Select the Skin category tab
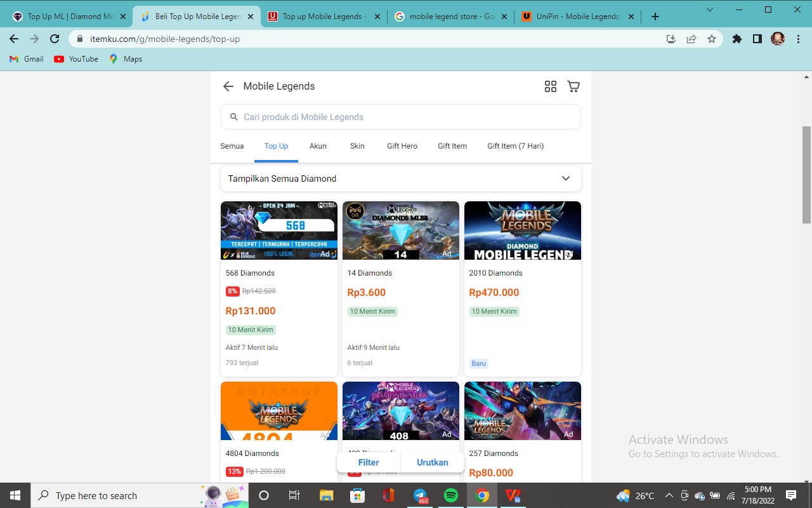The image size is (812, 508). click(357, 146)
